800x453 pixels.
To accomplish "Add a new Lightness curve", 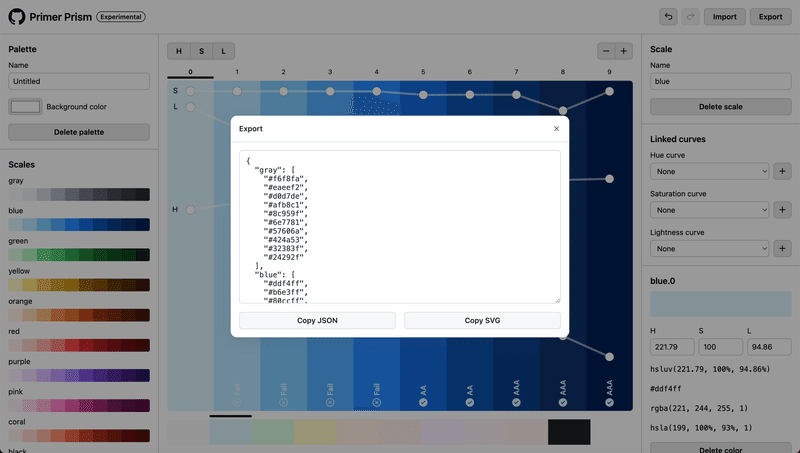I will coord(782,248).
